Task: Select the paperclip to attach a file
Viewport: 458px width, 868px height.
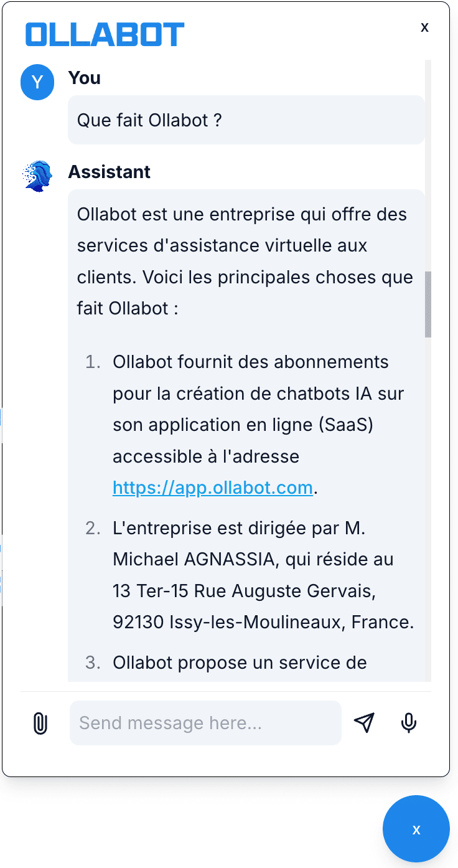Action: coord(40,723)
